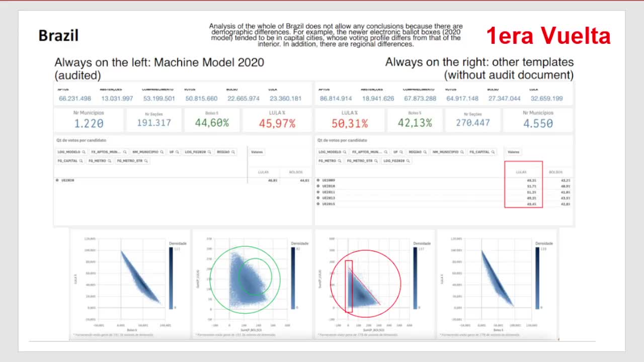Image resolution: width=644 pixels, height=362 pixels.
Task: Expand the UE2013 row
Action: click(x=318, y=198)
